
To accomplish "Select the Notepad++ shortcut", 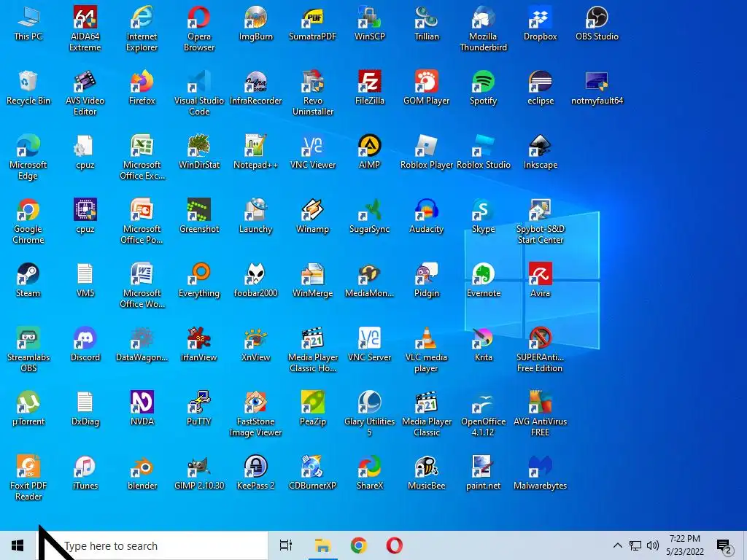I will [256, 152].
